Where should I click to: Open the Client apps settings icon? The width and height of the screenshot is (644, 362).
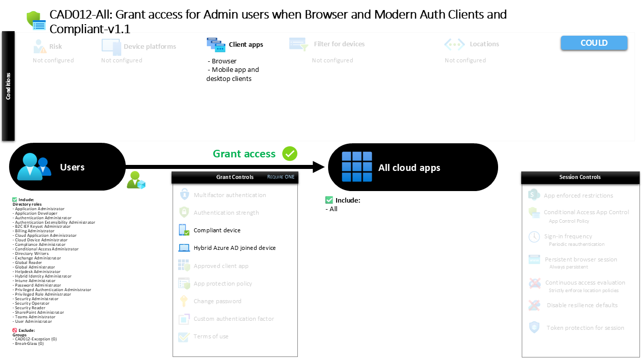coord(216,45)
